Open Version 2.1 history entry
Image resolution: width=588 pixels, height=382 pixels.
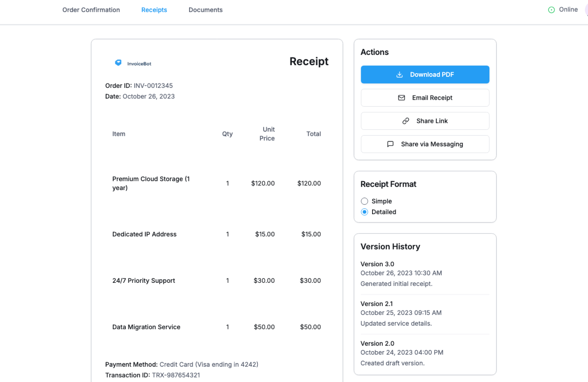tap(377, 304)
